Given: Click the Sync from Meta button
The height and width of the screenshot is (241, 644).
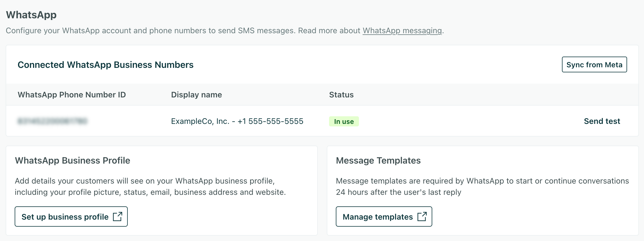Looking at the screenshot, I should (x=594, y=64).
